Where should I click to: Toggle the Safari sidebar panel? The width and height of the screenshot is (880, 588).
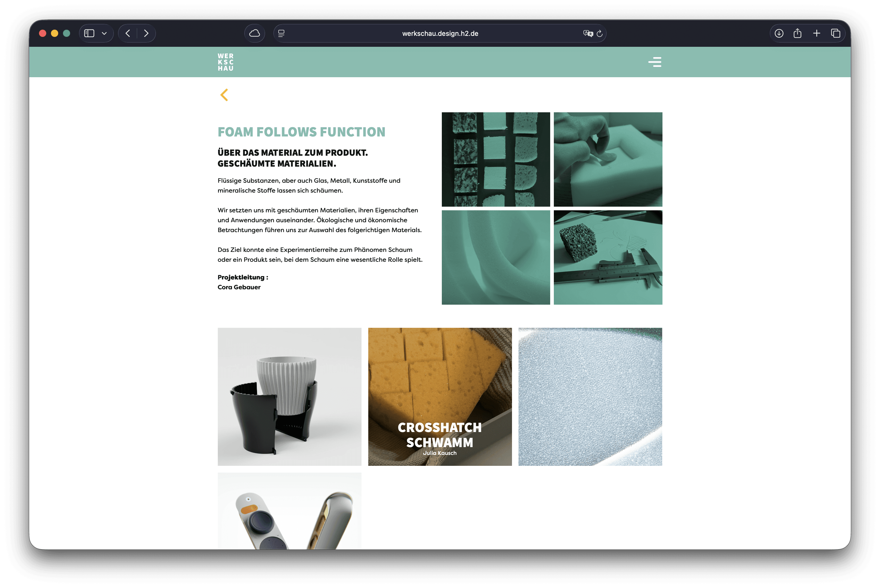pos(89,33)
